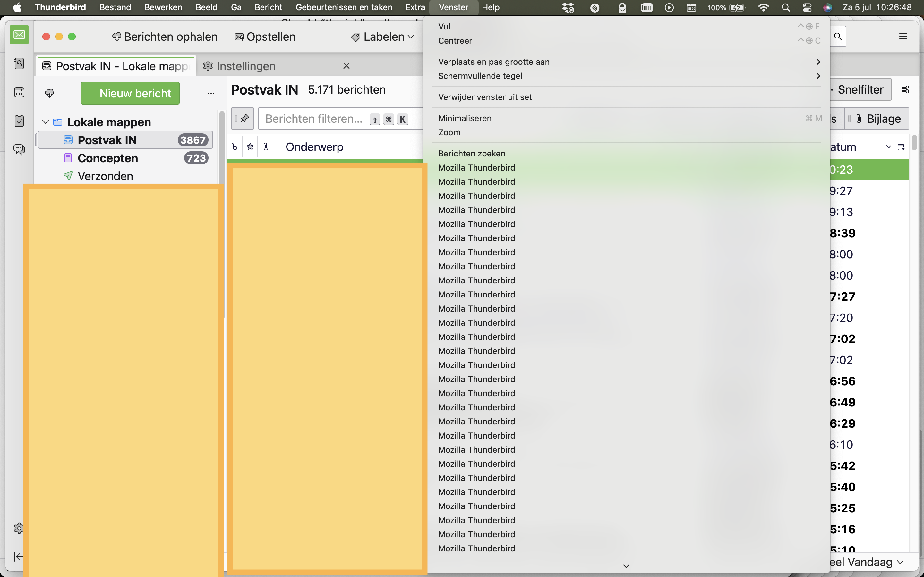The width and height of the screenshot is (924, 577).
Task: Collapse the Lokale mappen folder tree
Action: 46,122
